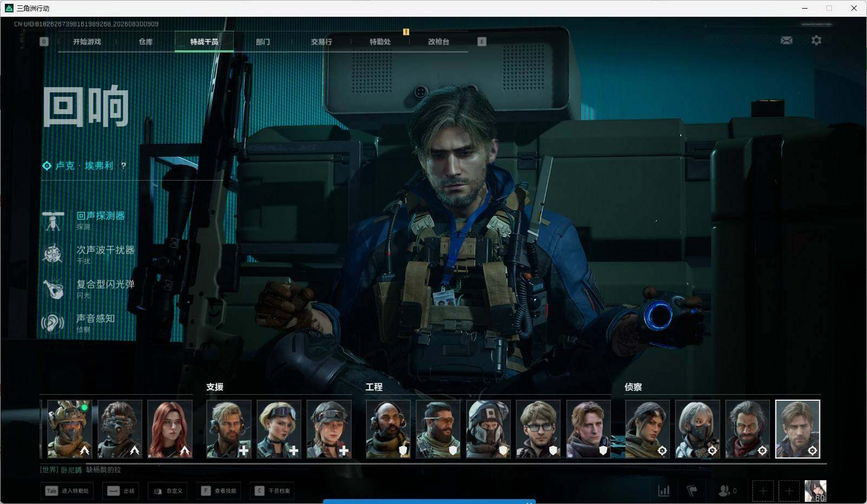Click the 支援 category label
This screenshot has height=504, width=867.
[x=215, y=387]
